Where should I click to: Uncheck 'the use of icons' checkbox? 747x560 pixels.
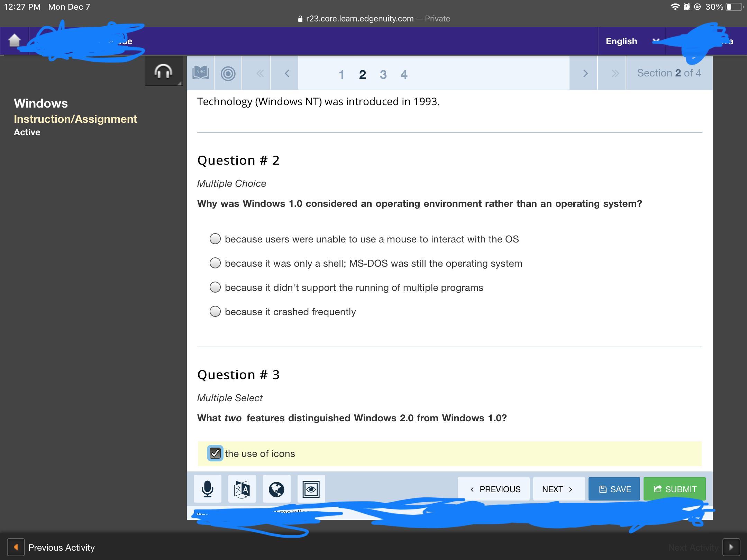[x=215, y=453]
